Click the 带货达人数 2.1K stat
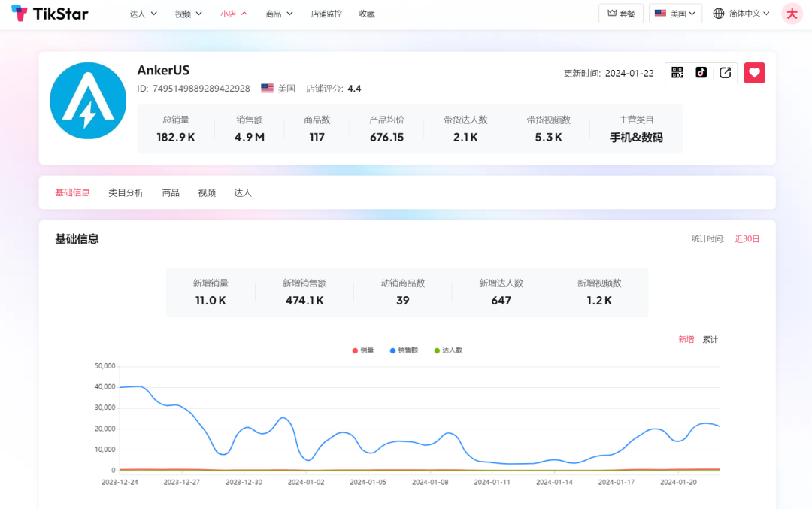This screenshot has height=509, width=812. click(465, 129)
